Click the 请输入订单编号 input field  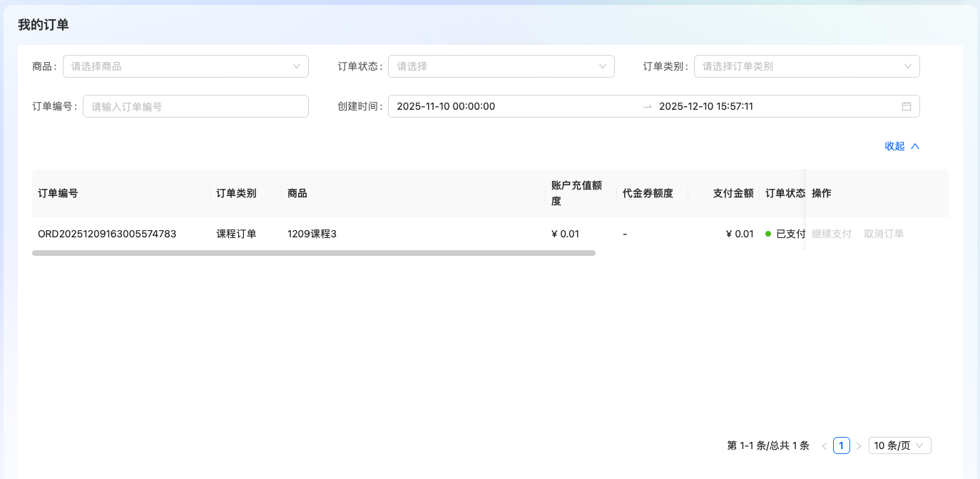(x=195, y=105)
